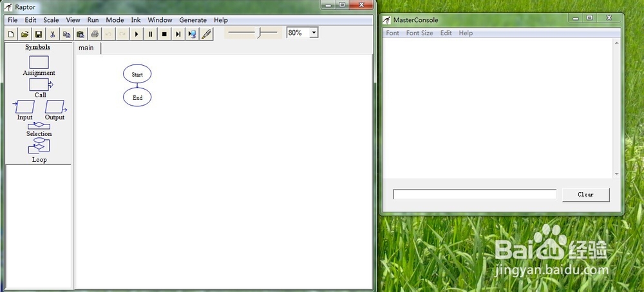Click the MasterConsole title bar icon
Screen dimensions: 644x292
tap(386, 20)
